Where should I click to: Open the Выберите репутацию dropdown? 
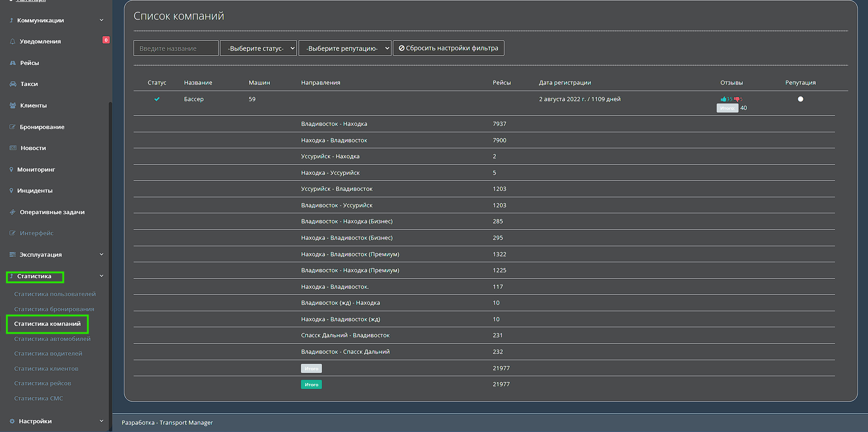tap(345, 49)
